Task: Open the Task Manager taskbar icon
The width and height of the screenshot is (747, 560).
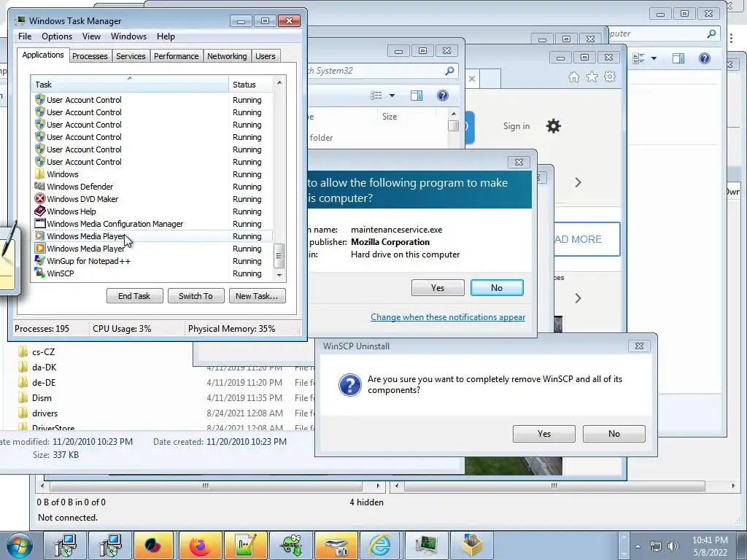Action: (426, 545)
